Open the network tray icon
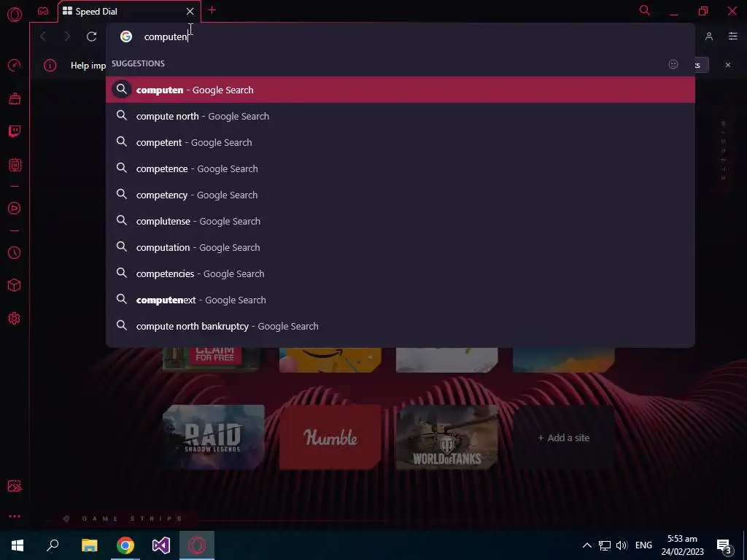 [x=605, y=545]
